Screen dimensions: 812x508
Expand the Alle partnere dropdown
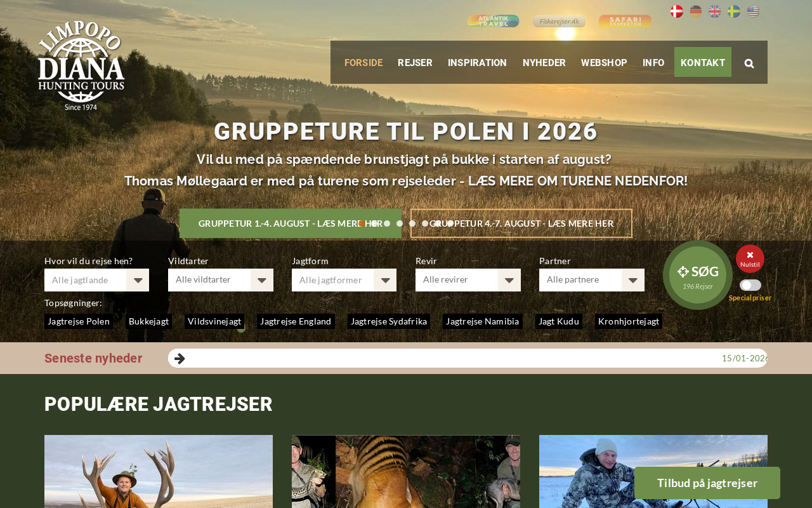click(592, 280)
